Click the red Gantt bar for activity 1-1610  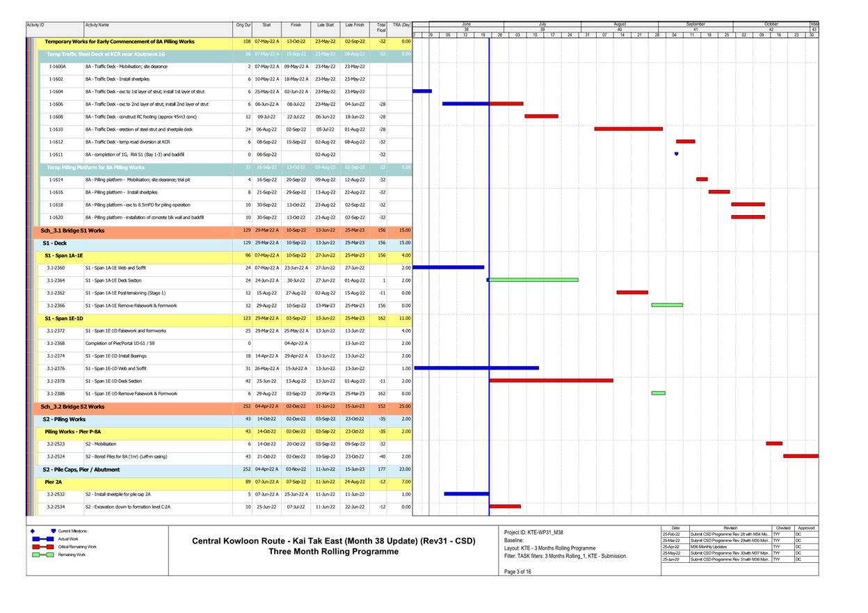pyautogui.click(x=628, y=129)
